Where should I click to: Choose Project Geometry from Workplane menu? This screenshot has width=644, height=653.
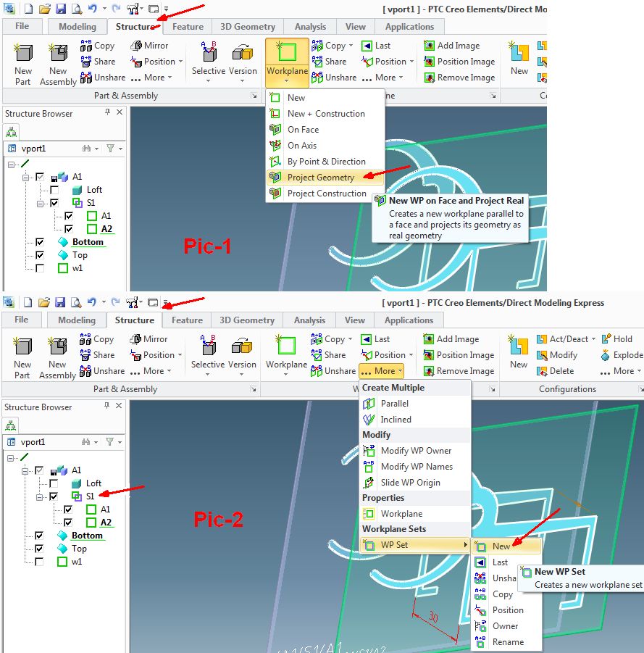point(325,178)
